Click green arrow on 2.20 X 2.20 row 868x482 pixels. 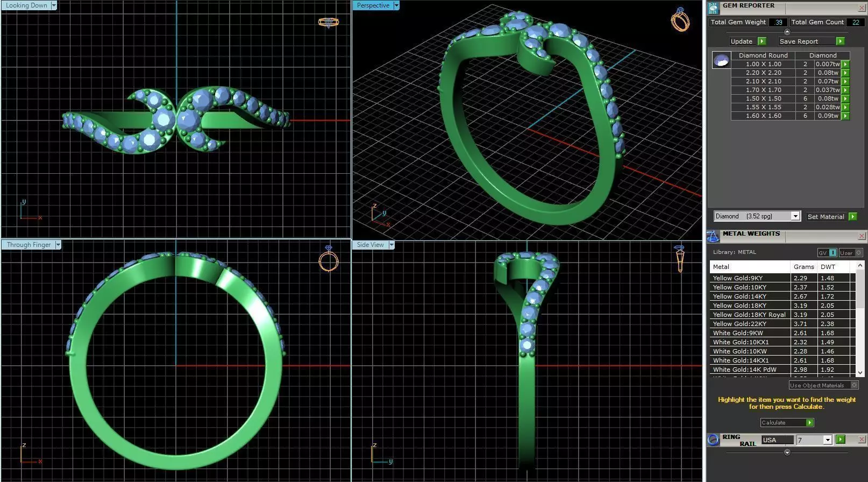point(845,73)
